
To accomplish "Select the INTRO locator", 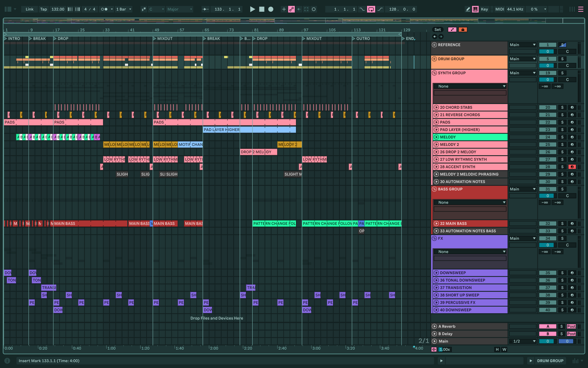I will [12, 39].
